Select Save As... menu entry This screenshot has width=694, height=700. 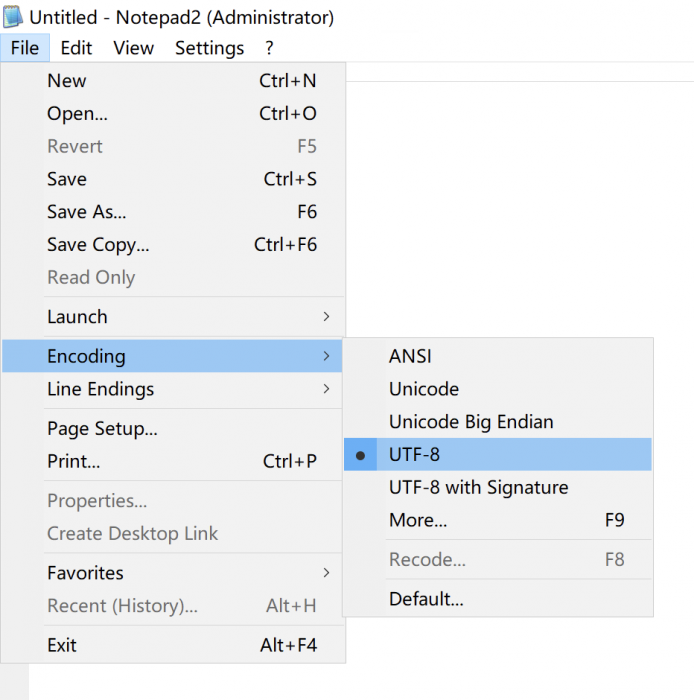(173, 212)
